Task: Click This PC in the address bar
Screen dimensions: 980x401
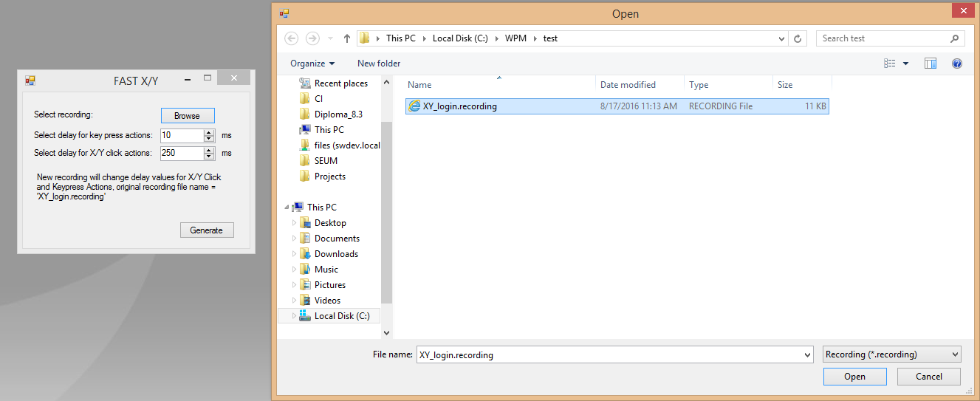Action: 401,38
